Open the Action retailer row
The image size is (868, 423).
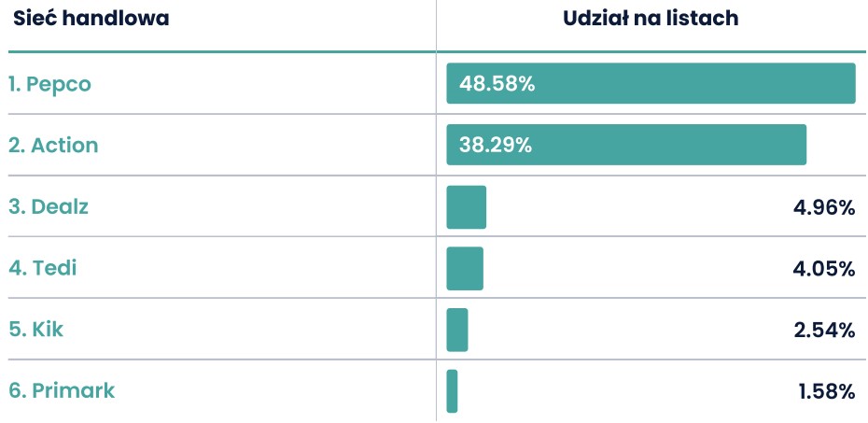point(54,145)
